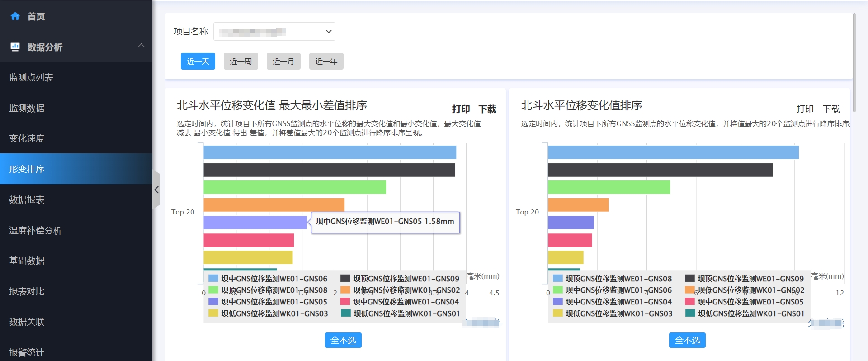Screen dimensions: 868x361
Task: Click the orange bar in left chart
Action: click(274, 205)
